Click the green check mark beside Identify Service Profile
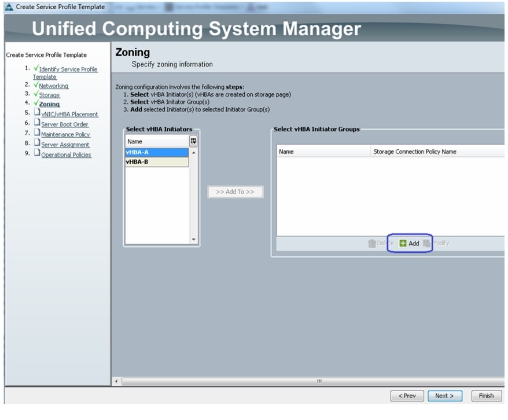508x420 pixels. tap(36, 68)
